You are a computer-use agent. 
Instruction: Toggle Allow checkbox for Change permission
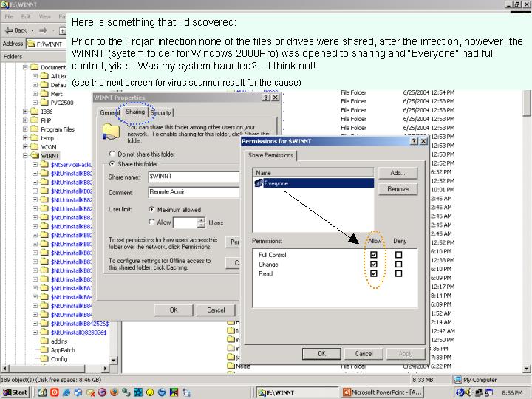click(374, 264)
